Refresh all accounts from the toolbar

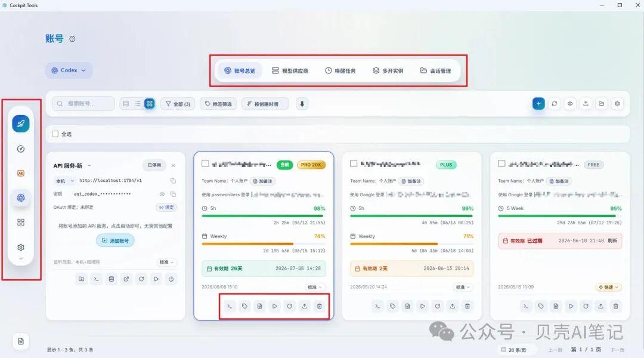click(x=555, y=104)
